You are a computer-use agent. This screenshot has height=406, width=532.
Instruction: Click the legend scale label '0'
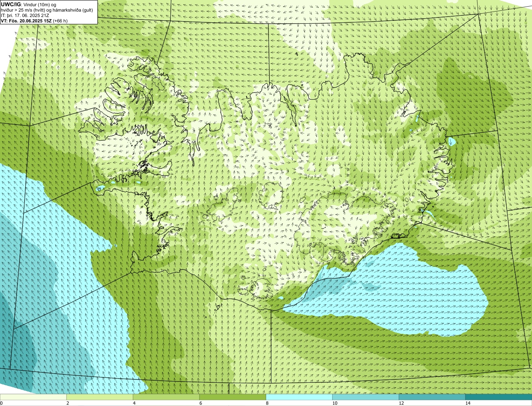pyautogui.click(x=1, y=403)
